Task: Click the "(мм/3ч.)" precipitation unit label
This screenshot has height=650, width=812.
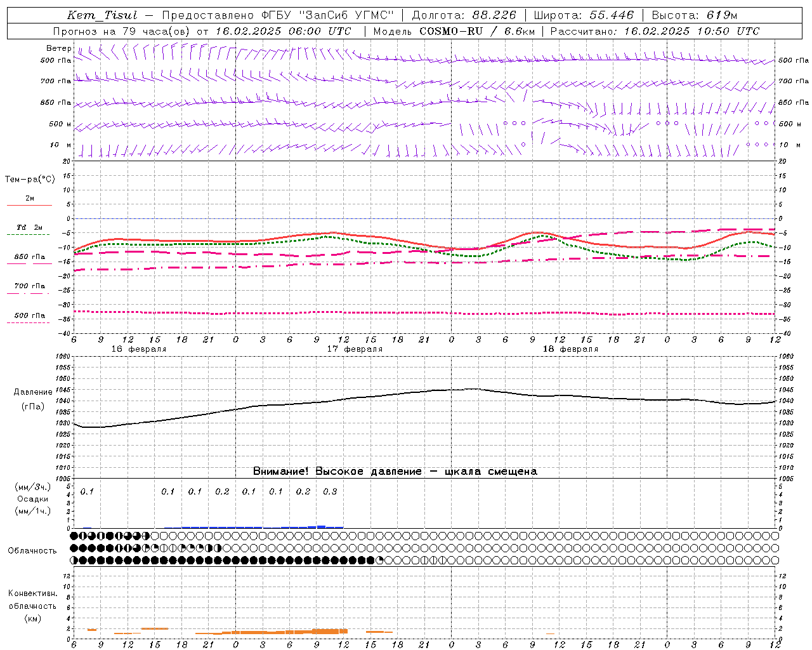Action: pyautogui.click(x=33, y=487)
